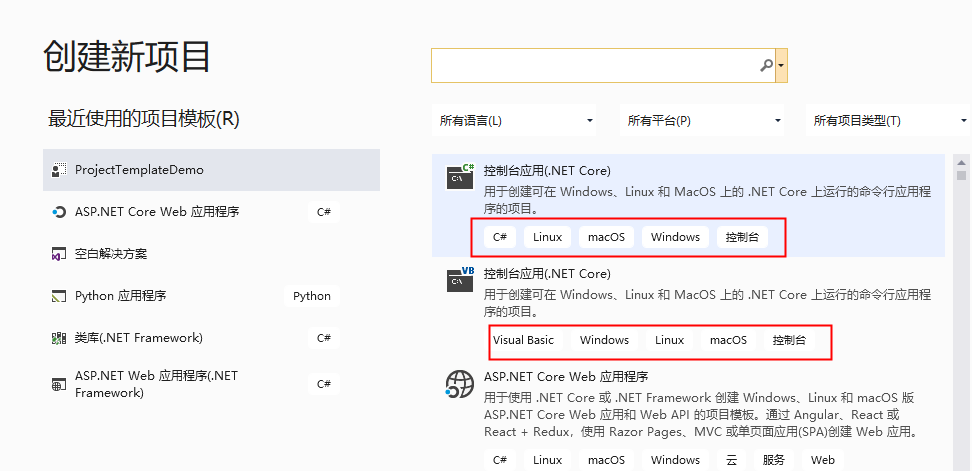Viewport: 972px width, 471px height.
Task: Click Windows tag under VB console template
Action: [604, 340]
